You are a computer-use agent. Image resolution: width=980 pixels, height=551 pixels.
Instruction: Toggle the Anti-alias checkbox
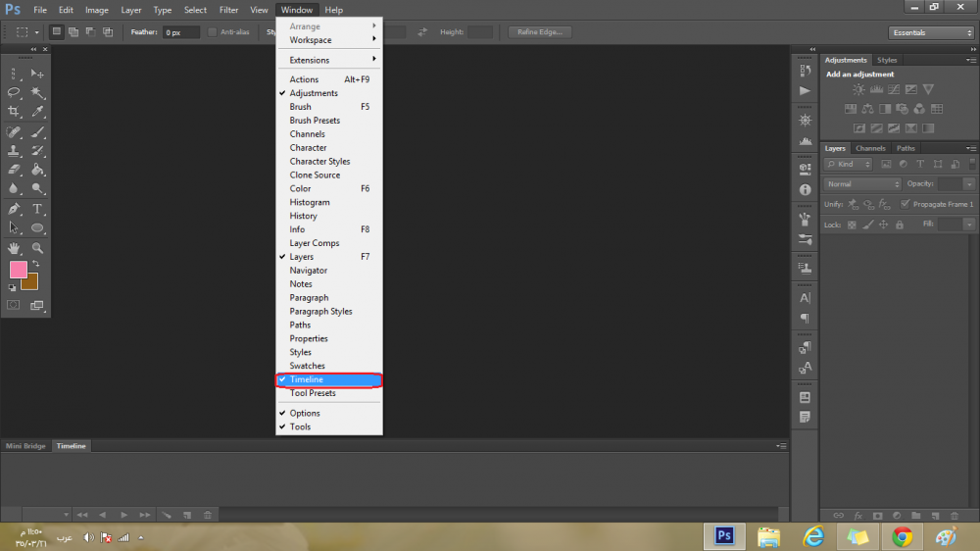pos(213,32)
